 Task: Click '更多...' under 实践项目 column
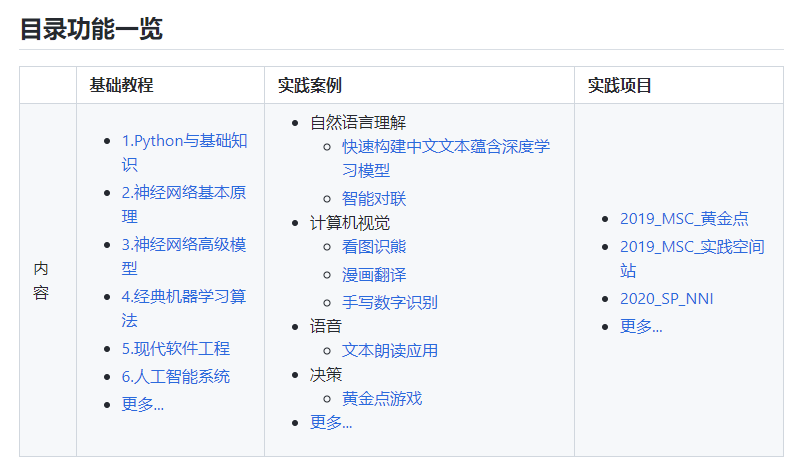pyautogui.click(x=641, y=326)
